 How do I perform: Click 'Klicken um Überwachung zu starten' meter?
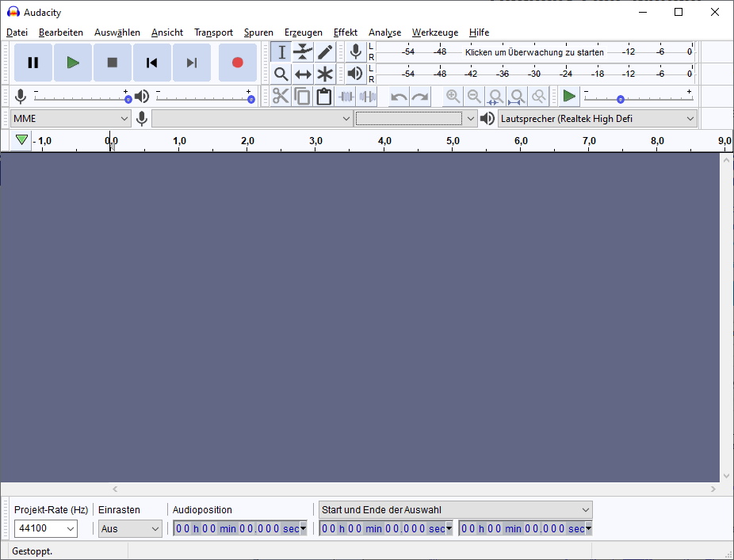point(534,52)
